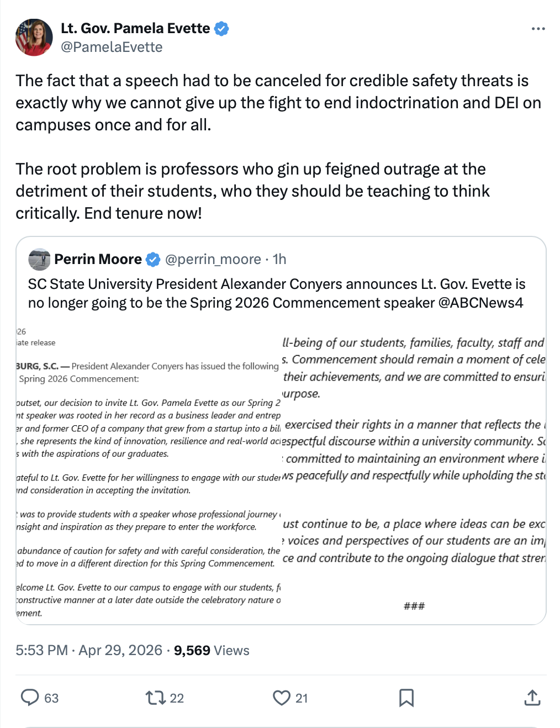Click the Lt. Gov. Pamela Evette display name
This screenshot has width=560, height=728.
(135, 29)
